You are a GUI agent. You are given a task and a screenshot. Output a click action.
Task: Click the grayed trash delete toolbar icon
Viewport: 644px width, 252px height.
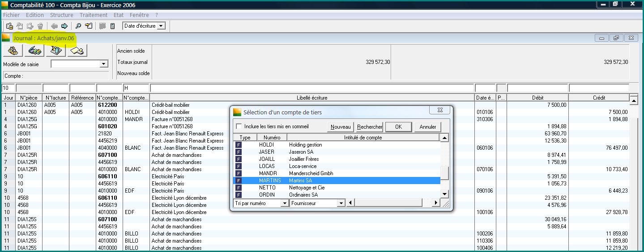coord(40,26)
